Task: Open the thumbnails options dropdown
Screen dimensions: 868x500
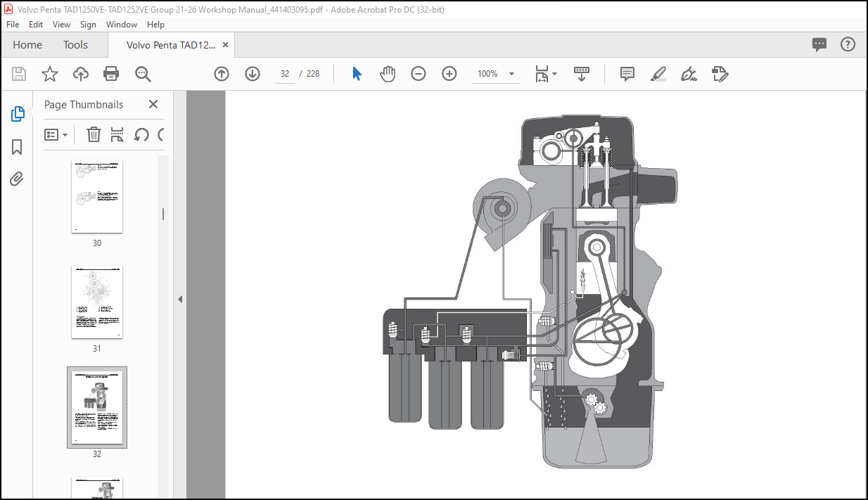Action: pos(56,134)
